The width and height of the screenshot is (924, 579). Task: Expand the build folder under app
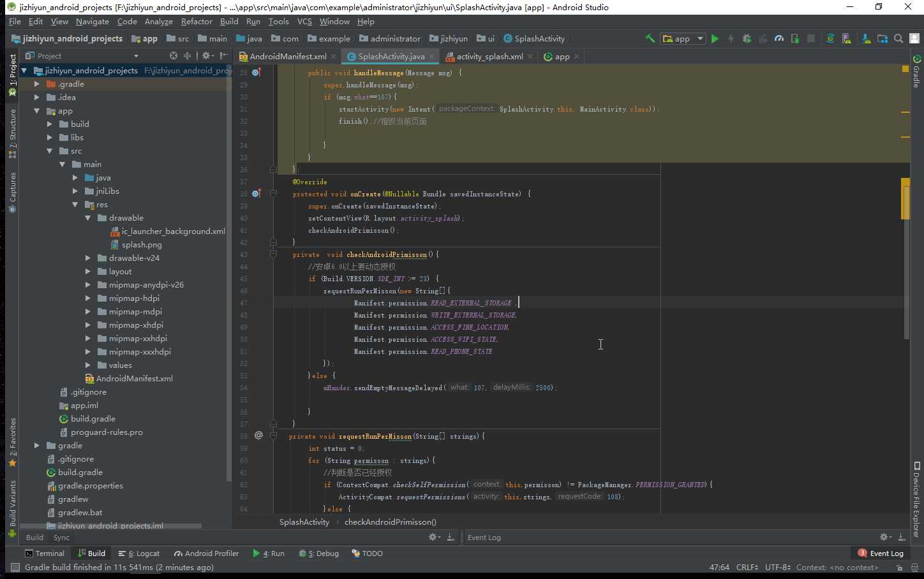[49, 124]
